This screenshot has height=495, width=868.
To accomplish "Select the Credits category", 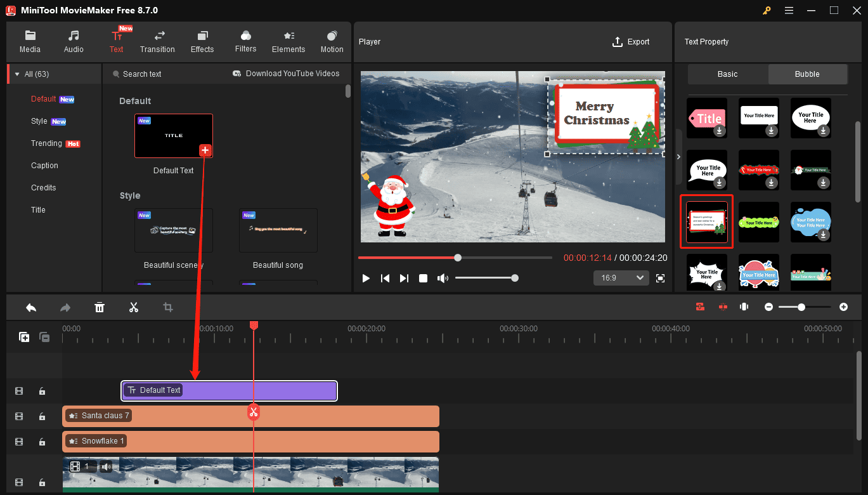I will click(x=44, y=188).
